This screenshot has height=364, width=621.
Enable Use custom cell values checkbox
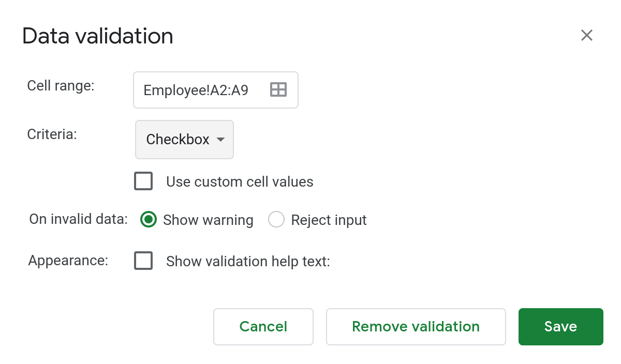click(x=143, y=181)
